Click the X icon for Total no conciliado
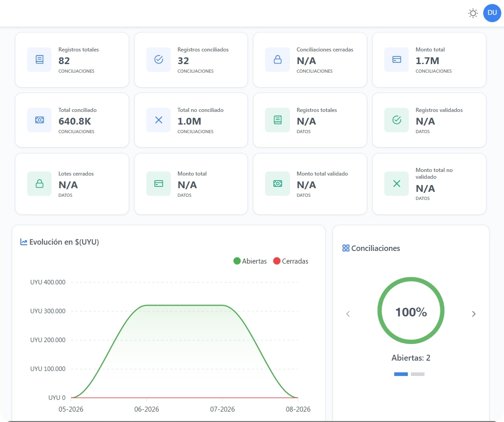The height and width of the screenshot is (422, 504). (x=159, y=120)
